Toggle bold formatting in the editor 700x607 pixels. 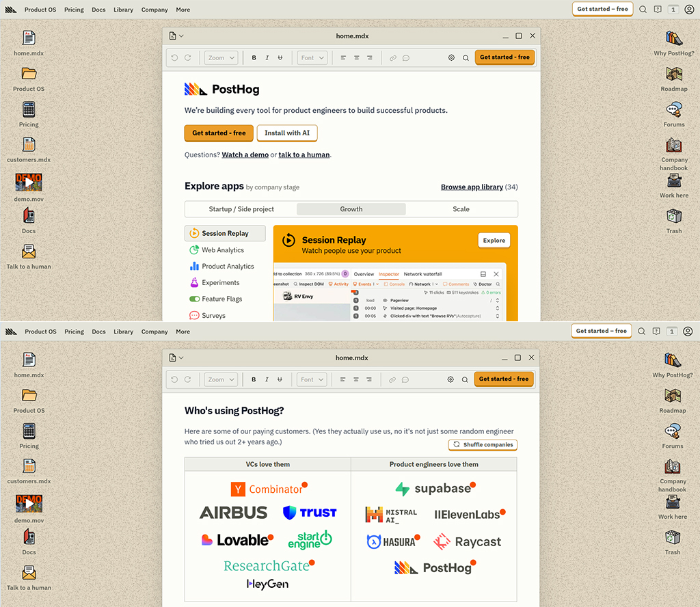click(x=254, y=57)
